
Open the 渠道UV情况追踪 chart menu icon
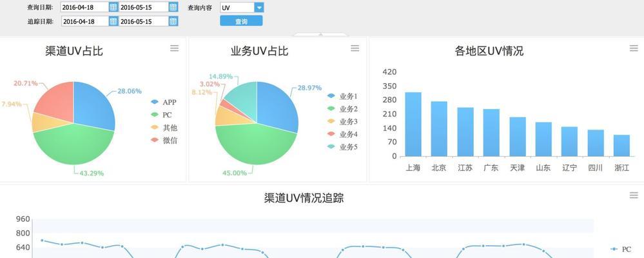634,195
